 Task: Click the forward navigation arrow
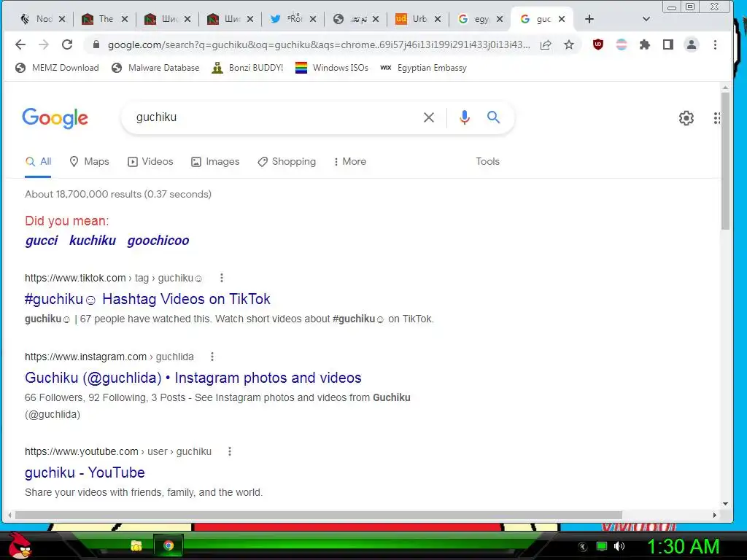coord(44,44)
